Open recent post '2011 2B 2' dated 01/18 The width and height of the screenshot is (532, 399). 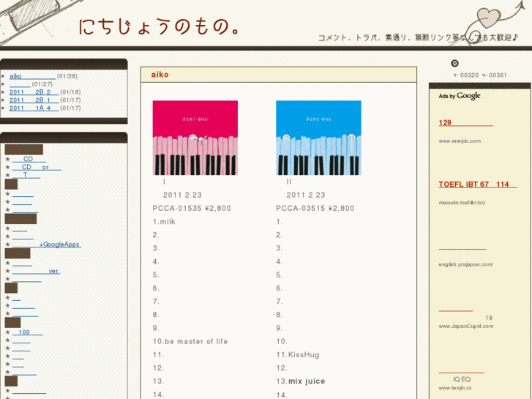(34, 92)
